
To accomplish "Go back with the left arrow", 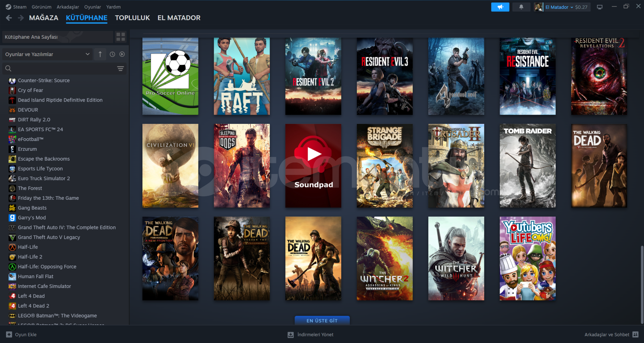I will 9,18.
